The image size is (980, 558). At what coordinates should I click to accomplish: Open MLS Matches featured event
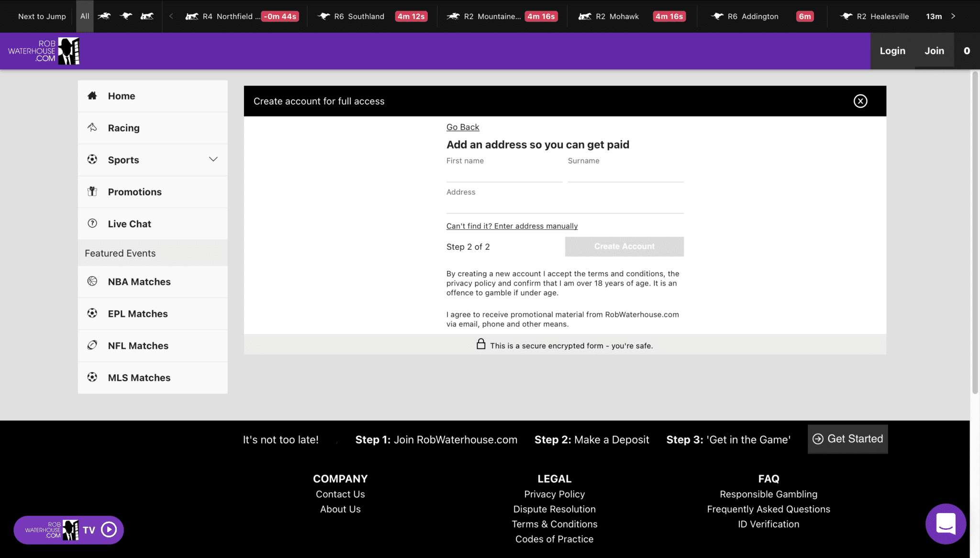153,378
